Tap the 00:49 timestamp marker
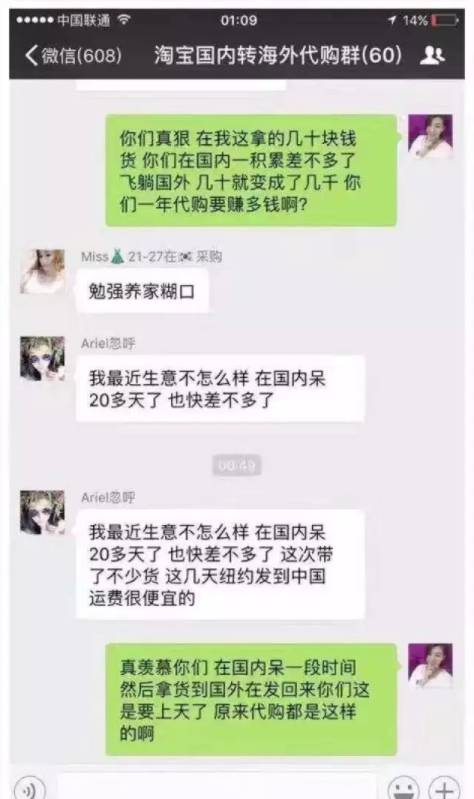 tap(237, 465)
